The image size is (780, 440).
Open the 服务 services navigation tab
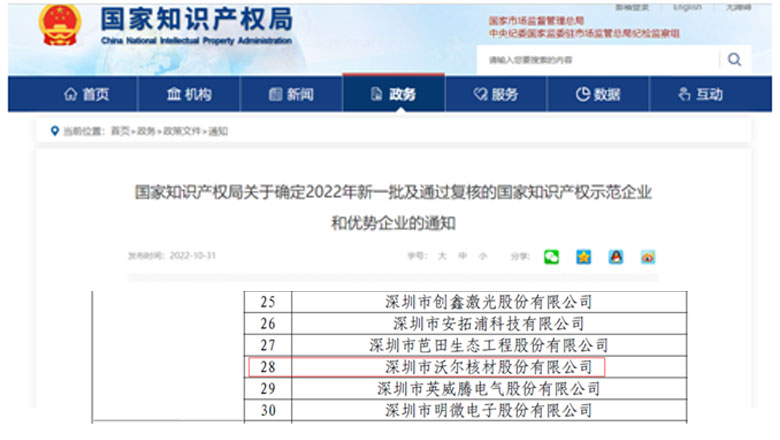click(495, 94)
